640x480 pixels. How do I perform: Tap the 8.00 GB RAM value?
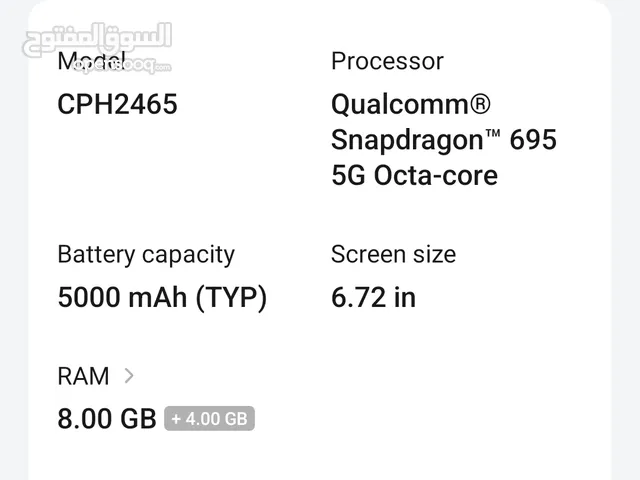107,419
